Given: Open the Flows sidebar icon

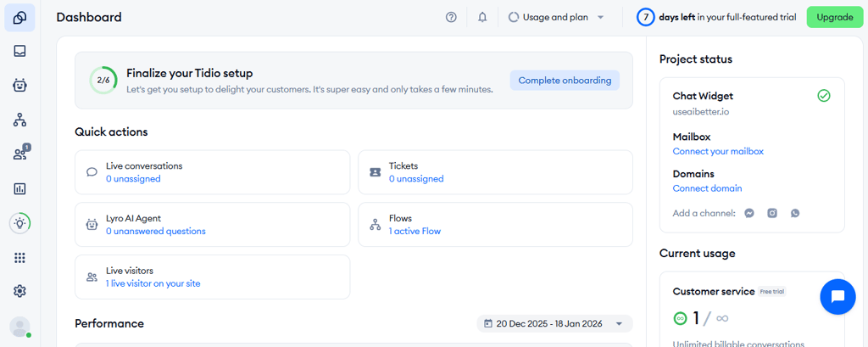Looking at the screenshot, I should pyautogui.click(x=19, y=120).
